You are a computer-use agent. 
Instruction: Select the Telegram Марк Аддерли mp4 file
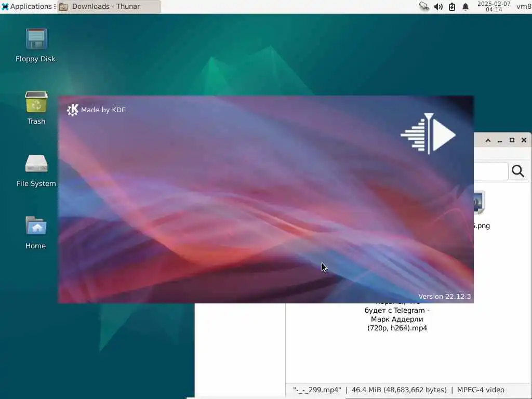397,316
